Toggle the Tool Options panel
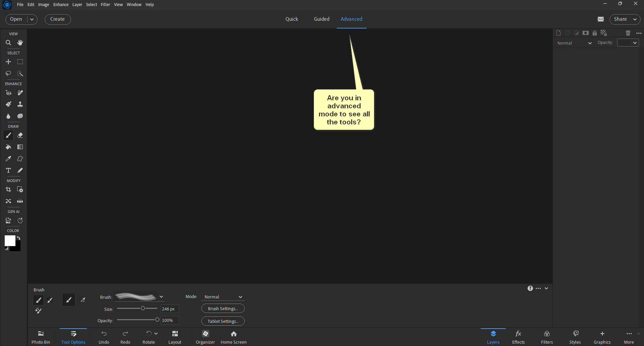This screenshot has width=644, height=346. [73, 336]
